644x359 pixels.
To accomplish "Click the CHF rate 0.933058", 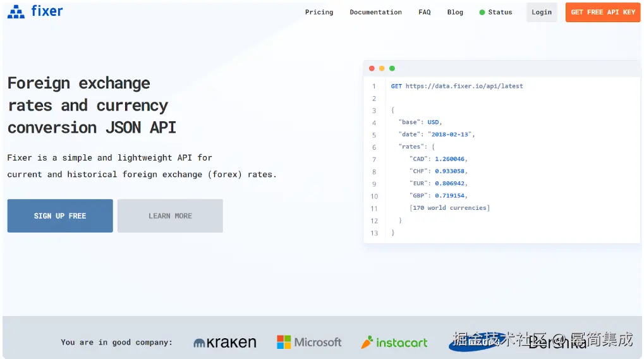I will [x=450, y=171].
